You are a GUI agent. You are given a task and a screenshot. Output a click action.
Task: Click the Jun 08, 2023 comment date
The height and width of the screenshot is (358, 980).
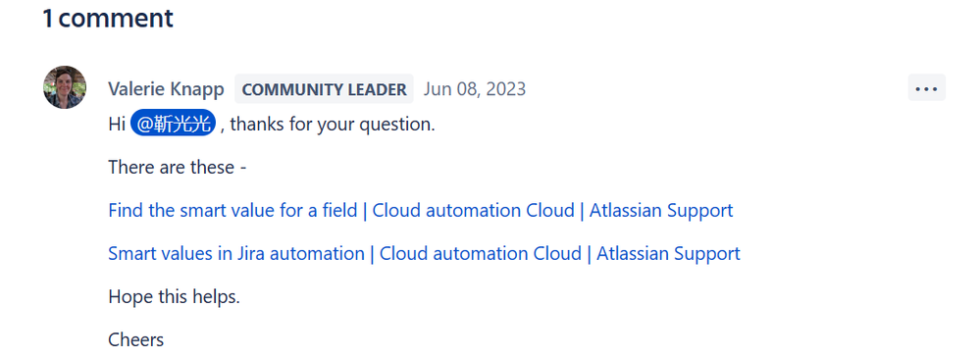pyautogui.click(x=475, y=89)
